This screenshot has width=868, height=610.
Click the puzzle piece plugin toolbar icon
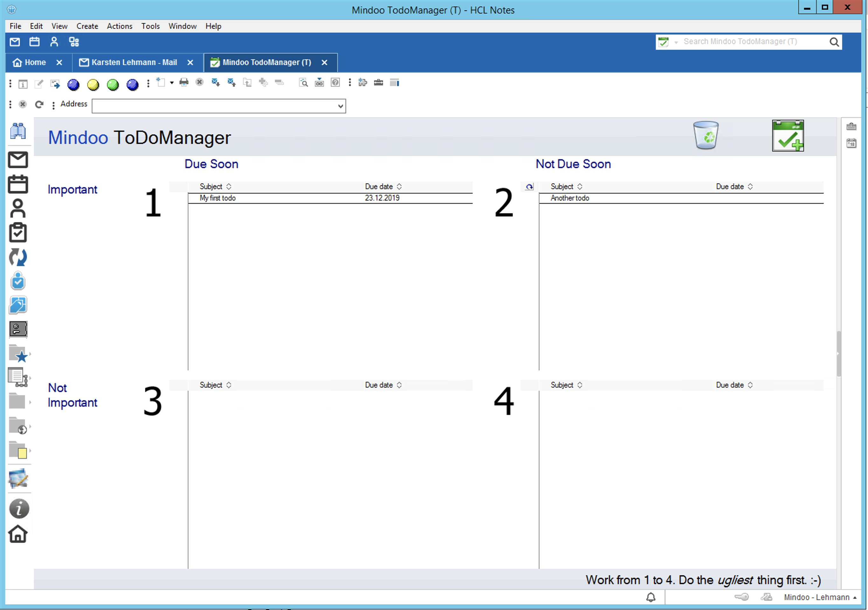click(363, 82)
